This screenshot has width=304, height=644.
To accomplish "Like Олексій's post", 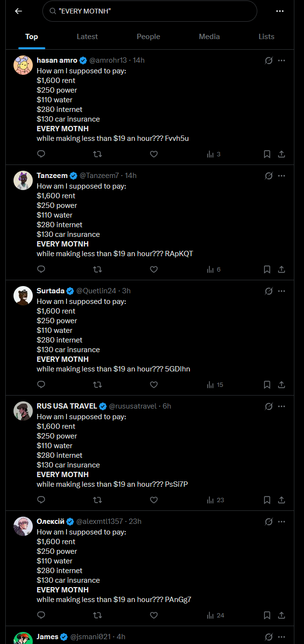I will [x=154, y=616].
